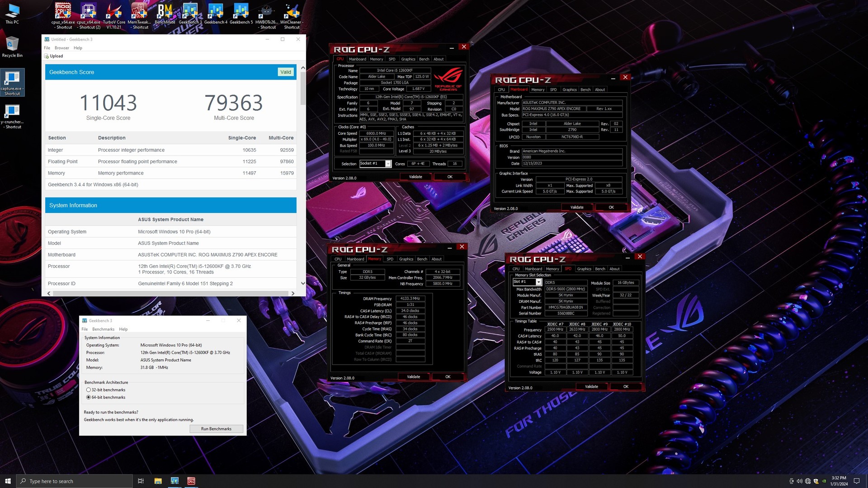Open volume tray icon
This screenshot has width=868, height=488.
click(799, 481)
